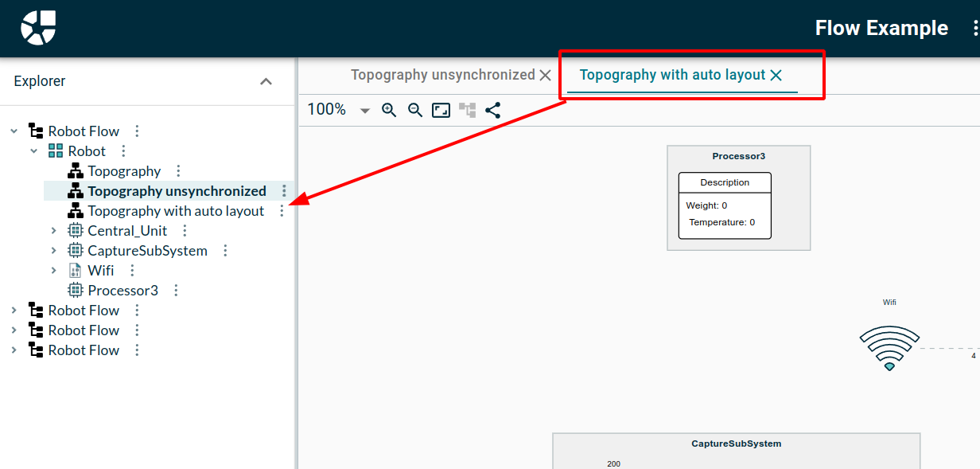
Task: Open more menu for third Robot Flow
Action: pos(137,330)
